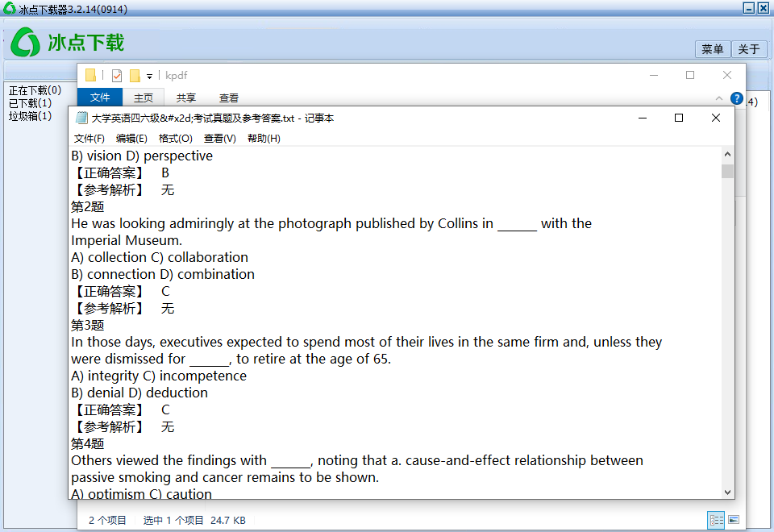774x532 pixels.
Task: Open the 编辑(E) menu in Notepad
Action: click(x=131, y=139)
